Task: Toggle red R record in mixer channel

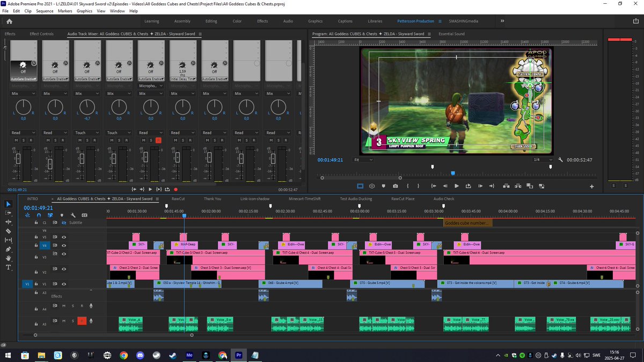Action: tap(158, 140)
